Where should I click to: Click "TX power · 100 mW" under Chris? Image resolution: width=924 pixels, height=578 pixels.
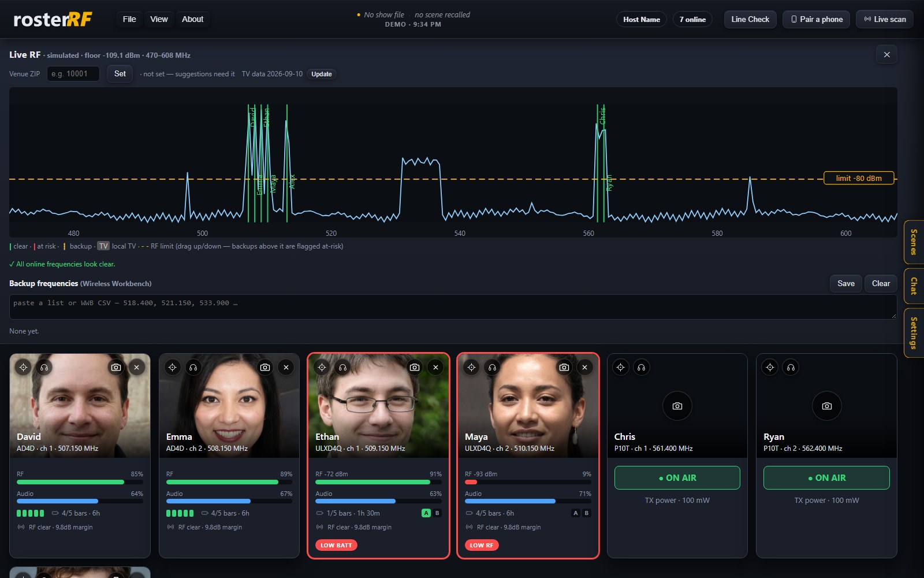(x=677, y=501)
